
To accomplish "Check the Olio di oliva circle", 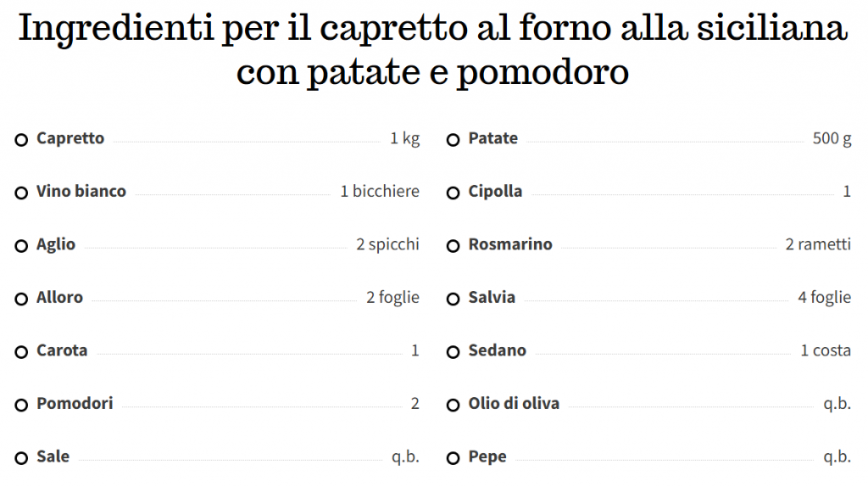I will point(453,405).
